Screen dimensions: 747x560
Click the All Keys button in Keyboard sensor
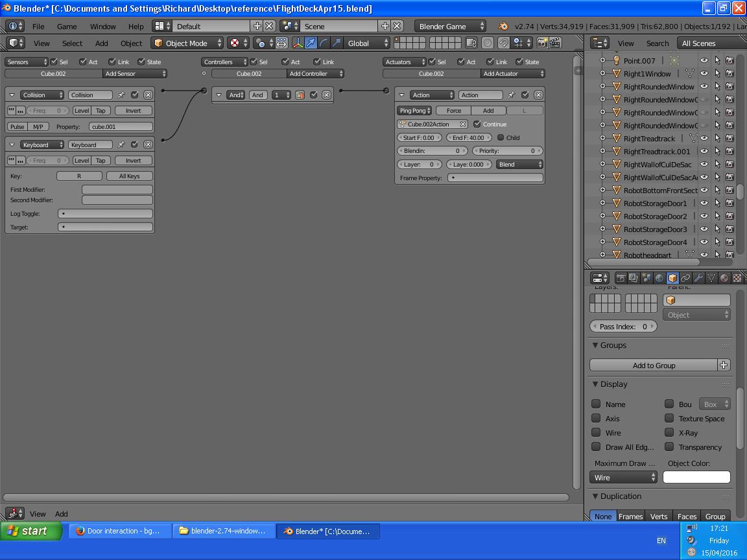coord(129,176)
